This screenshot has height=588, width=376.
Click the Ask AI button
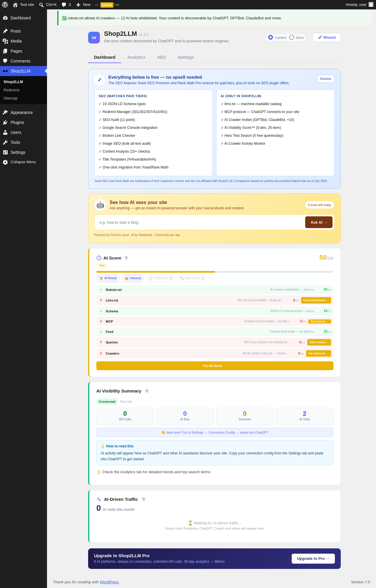tap(319, 222)
